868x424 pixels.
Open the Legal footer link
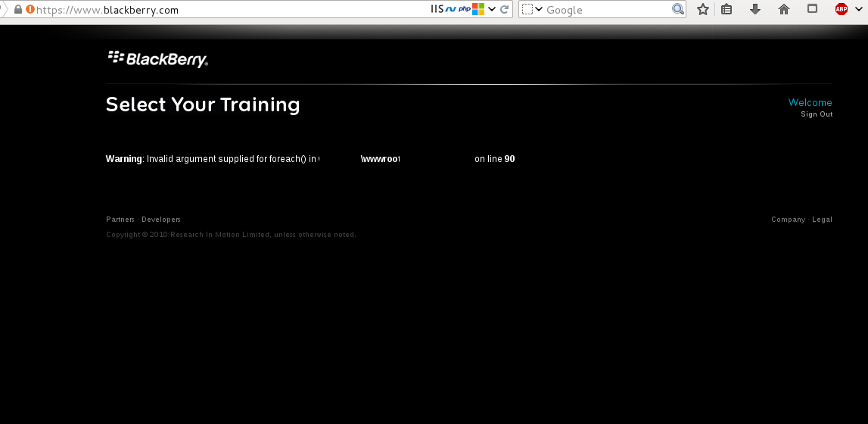pyautogui.click(x=822, y=220)
